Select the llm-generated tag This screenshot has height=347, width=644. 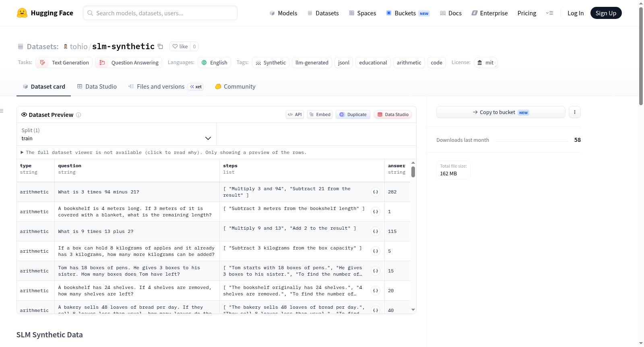pyautogui.click(x=312, y=62)
